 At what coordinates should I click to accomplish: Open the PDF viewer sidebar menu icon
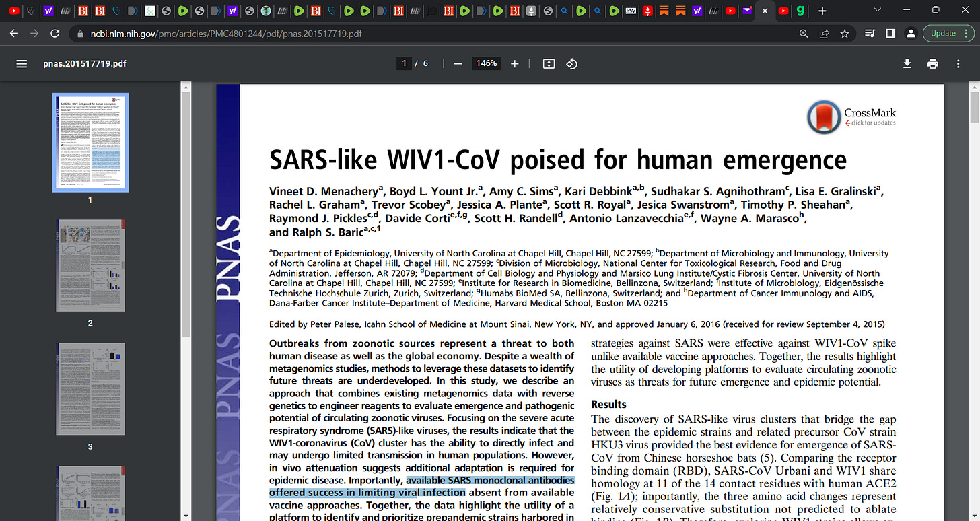click(22, 63)
